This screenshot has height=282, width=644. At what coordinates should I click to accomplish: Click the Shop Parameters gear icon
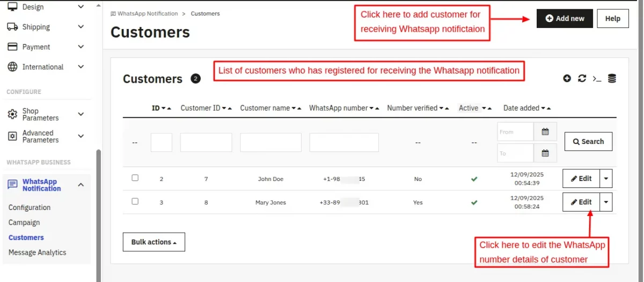coord(12,114)
